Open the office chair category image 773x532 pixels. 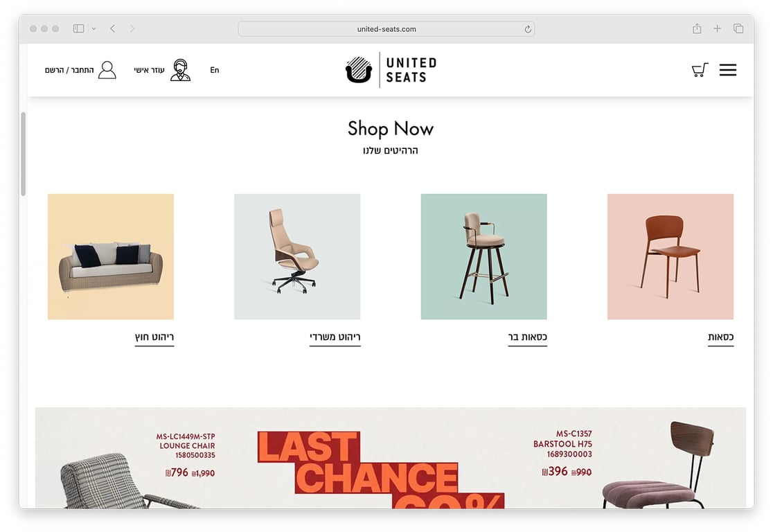click(297, 256)
